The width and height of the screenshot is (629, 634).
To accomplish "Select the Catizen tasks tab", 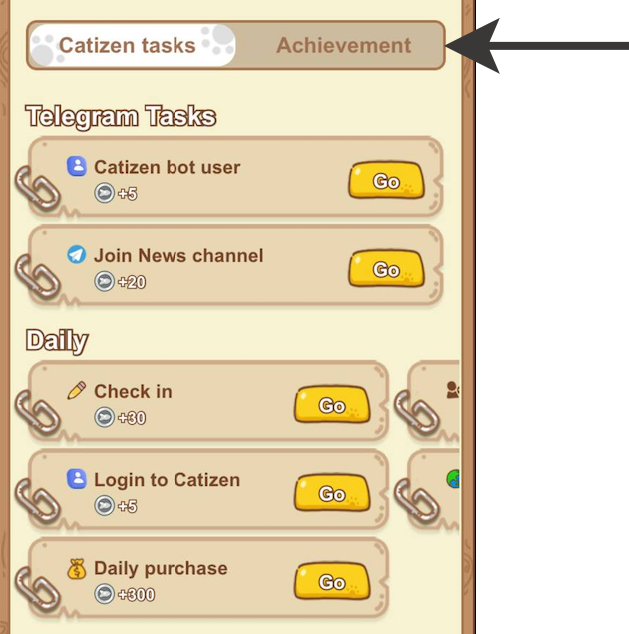I will click(132, 45).
